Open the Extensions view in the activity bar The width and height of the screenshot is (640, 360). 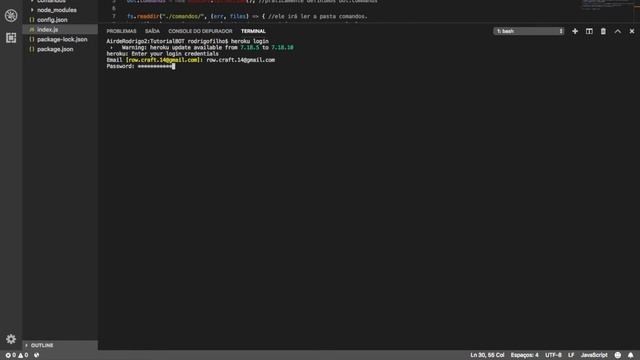tap(11, 38)
